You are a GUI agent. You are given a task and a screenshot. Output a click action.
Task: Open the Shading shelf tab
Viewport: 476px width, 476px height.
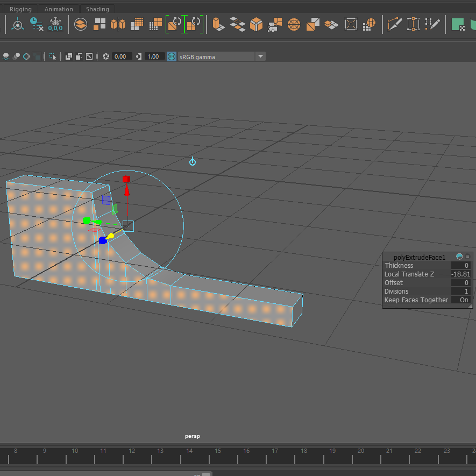coord(97,9)
